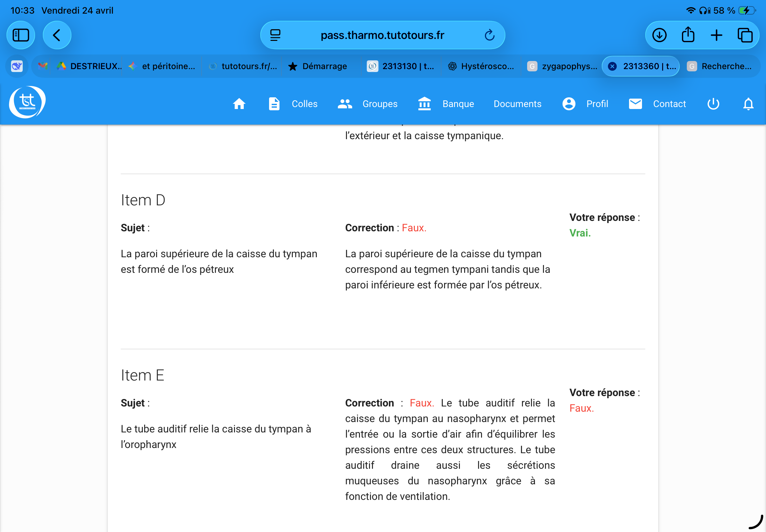The height and width of the screenshot is (532, 766).
Task: Click the Profil avatar icon
Action: pyautogui.click(x=569, y=104)
